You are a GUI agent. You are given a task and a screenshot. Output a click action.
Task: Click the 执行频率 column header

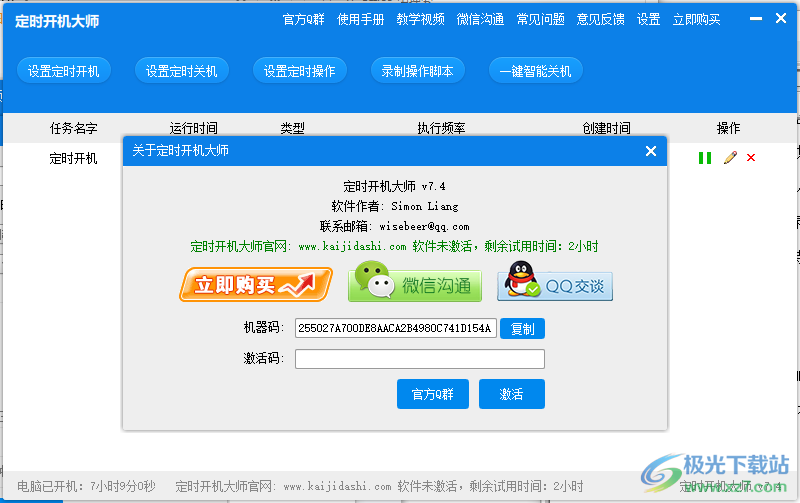pyautogui.click(x=441, y=128)
